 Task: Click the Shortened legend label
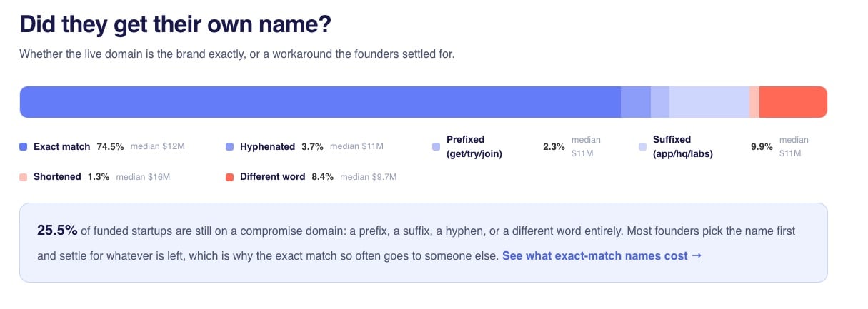click(57, 176)
